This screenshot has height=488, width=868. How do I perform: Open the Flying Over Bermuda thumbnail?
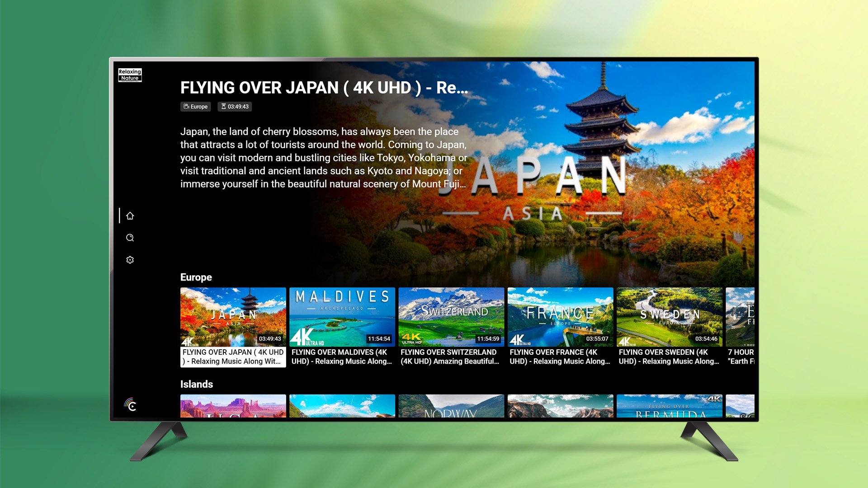point(669,406)
